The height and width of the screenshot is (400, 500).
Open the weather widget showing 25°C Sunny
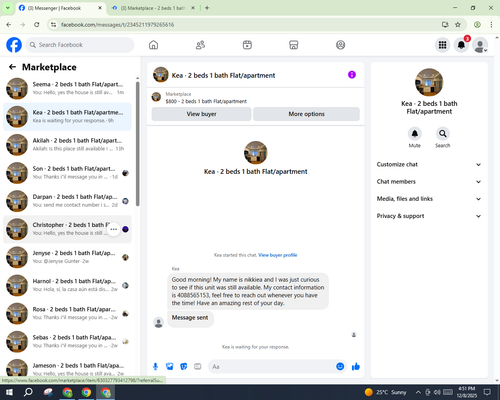coord(386,392)
